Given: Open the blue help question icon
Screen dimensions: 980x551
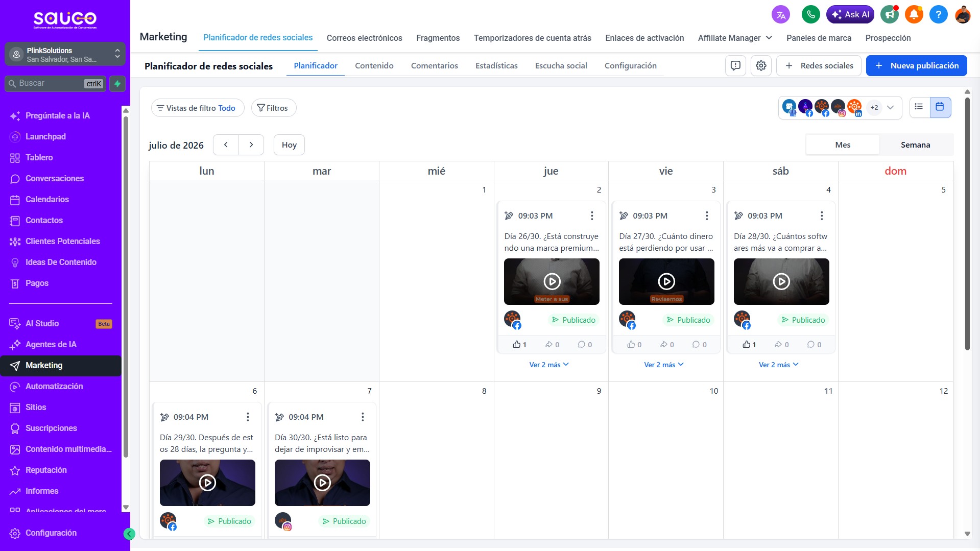Looking at the screenshot, I should click(939, 14).
